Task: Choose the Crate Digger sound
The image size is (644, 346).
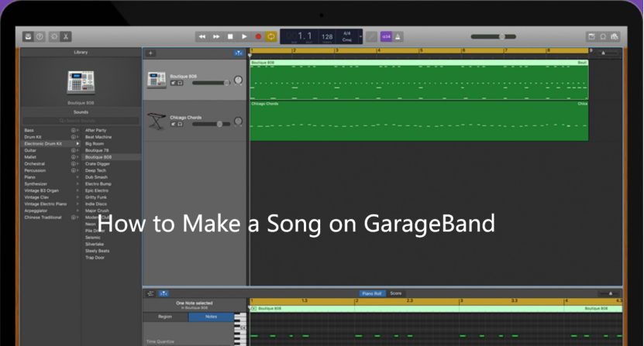Action: click(x=98, y=164)
